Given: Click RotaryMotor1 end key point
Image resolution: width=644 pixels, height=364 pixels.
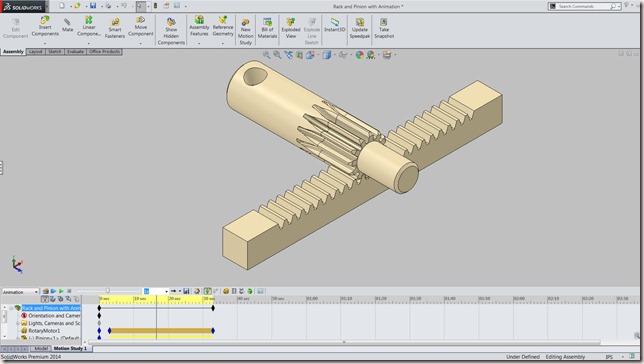Looking at the screenshot, I should pos(213,331).
